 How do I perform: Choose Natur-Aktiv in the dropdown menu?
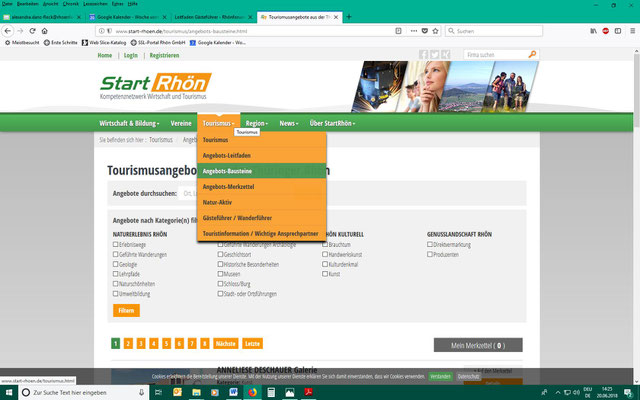coord(262,202)
